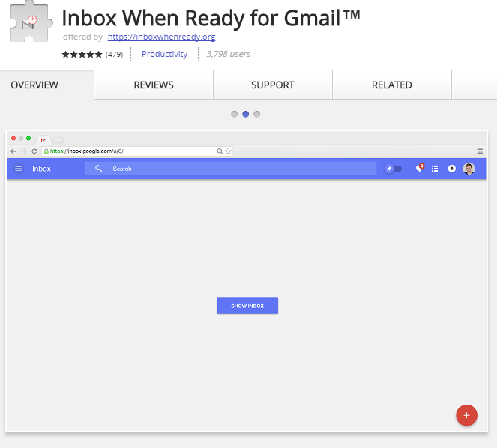The width and height of the screenshot is (497, 448).
Task: Click the inbox.google.com address bar
Action: point(137,151)
